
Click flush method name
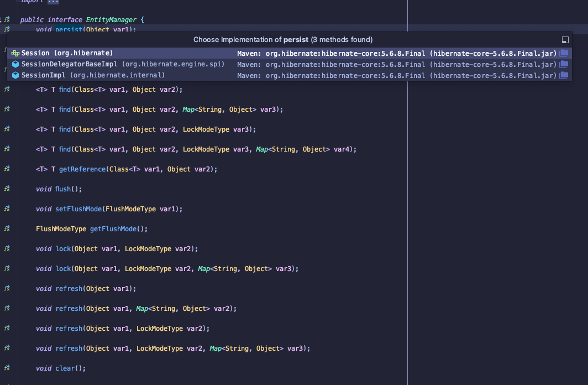point(63,189)
